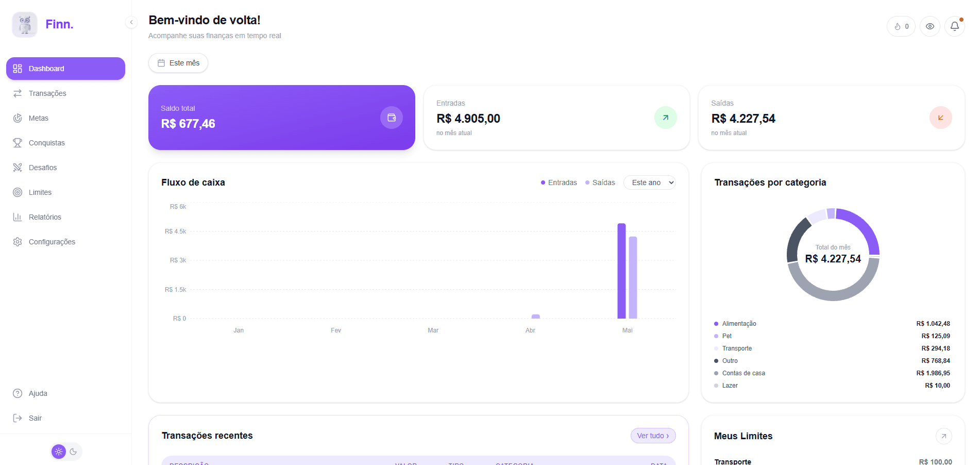Click the Calendar icon in Este mês

pyautogui.click(x=161, y=63)
